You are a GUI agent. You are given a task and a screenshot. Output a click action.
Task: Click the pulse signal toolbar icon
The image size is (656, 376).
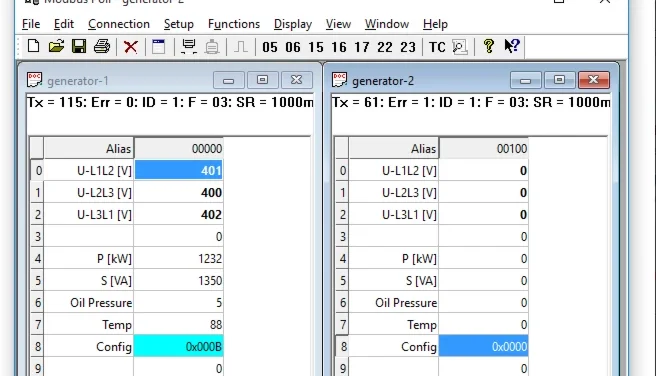click(x=241, y=46)
